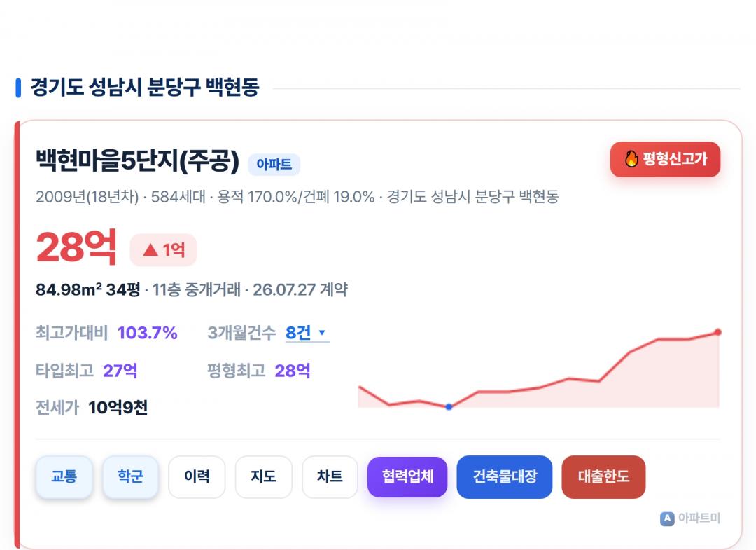
Task: Click the flame icon in 평형신고가 badge
Action: pos(631,159)
